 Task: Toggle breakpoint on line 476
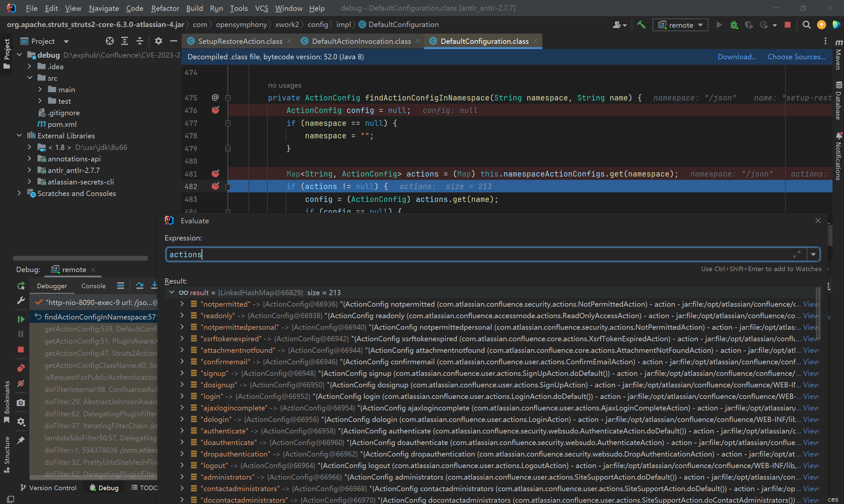coord(216,110)
